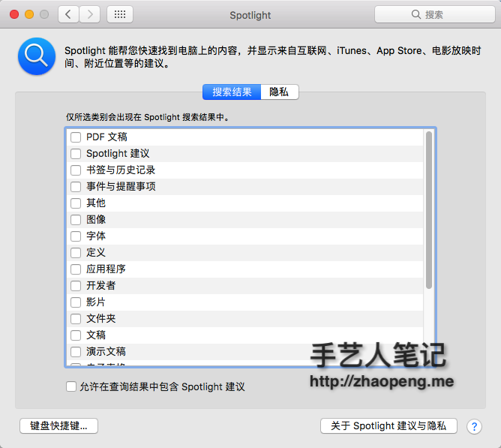This screenshot has width=501, height=448.
Task: Open help with the question mark button
Action: pos(474,426)
